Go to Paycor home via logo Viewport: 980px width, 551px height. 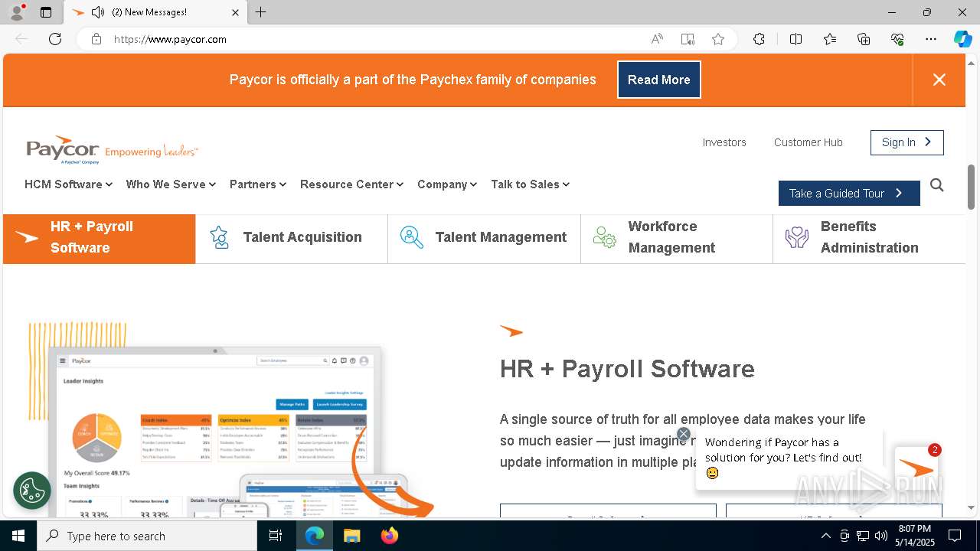112,150
